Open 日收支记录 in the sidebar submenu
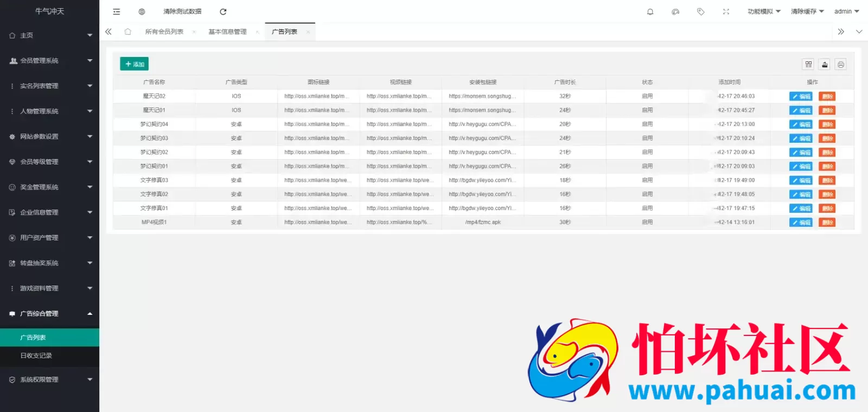 pyautogui.click(x=49, y=356)
